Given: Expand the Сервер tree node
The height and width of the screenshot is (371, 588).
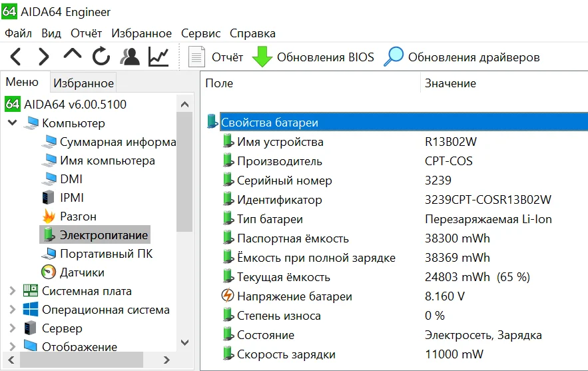Looking at the screenshot, I should 13,328.
